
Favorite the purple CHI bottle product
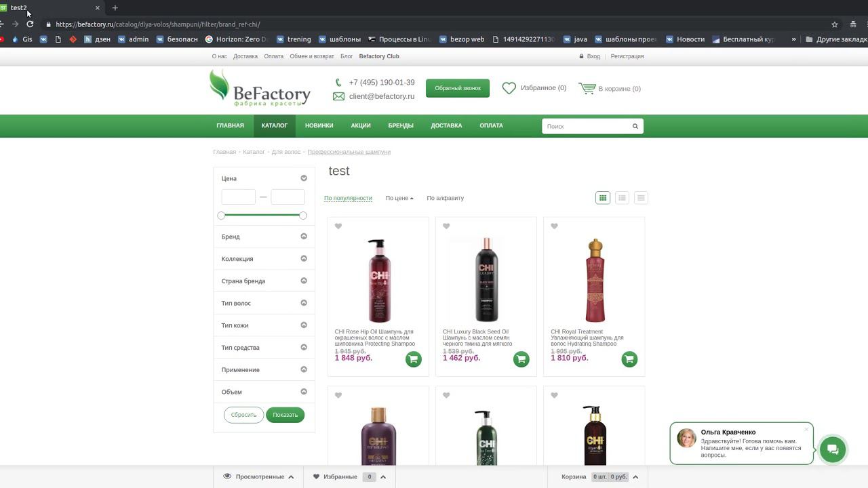pos(338,396)
